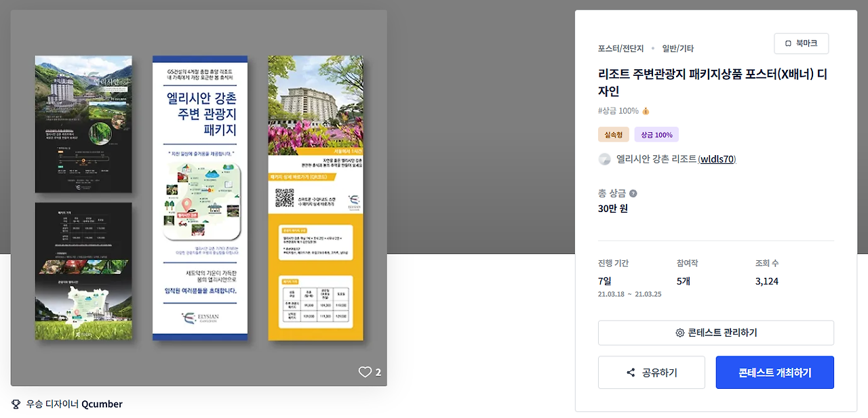
Task: Click the question mark help icon by 총 상금
Action: click(633, 194)
